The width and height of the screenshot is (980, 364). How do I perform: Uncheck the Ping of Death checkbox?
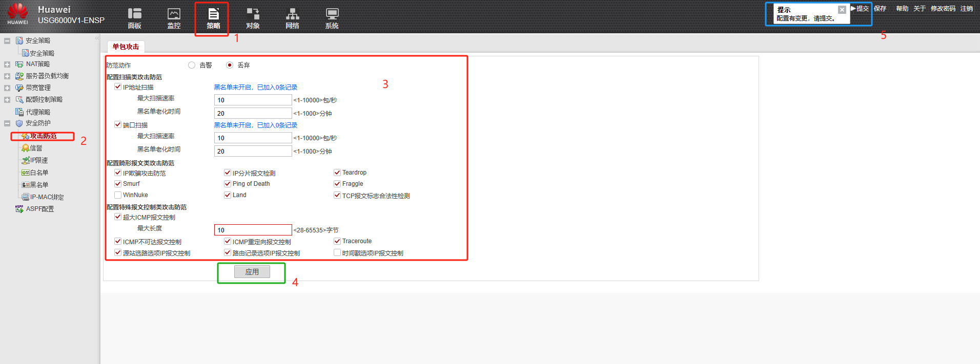pos(228,184)
